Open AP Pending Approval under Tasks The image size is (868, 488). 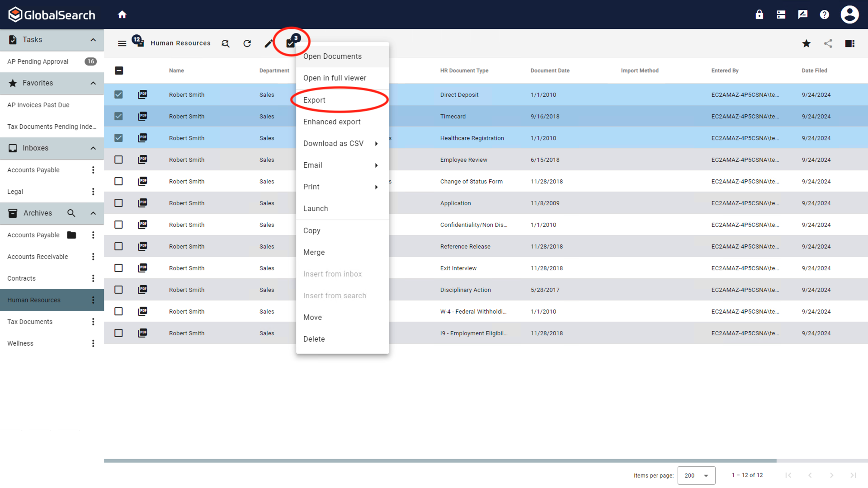38,61
